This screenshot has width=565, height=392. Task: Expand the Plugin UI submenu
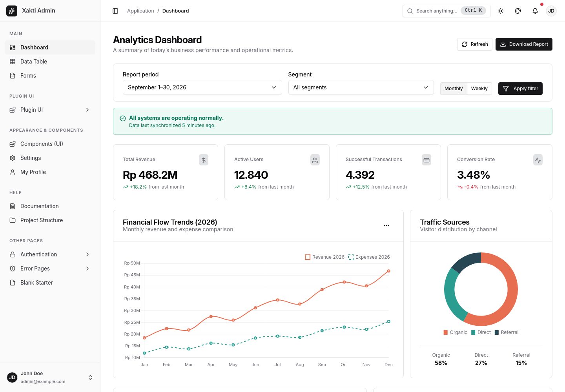tap(50, 110)
